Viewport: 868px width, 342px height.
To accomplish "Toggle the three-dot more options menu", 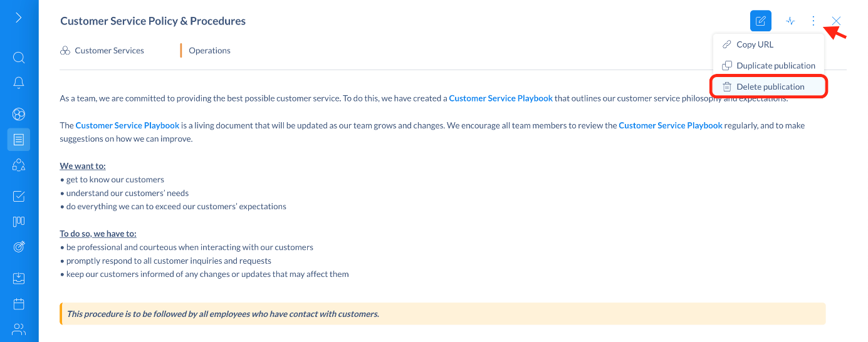I will pos(813,21).
